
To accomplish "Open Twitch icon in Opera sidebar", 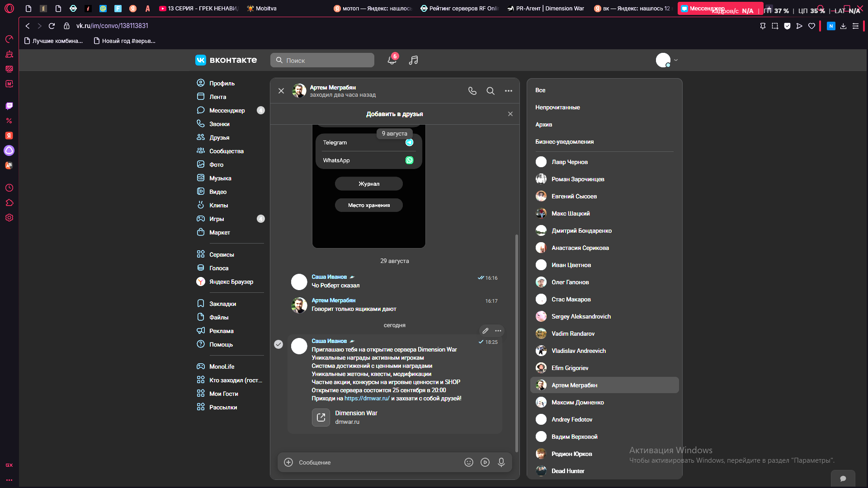I will (x=9, y=106).
